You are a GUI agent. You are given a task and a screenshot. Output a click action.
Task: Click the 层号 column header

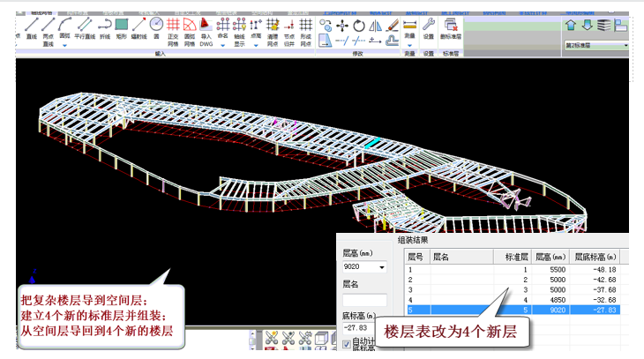(417, 258)
